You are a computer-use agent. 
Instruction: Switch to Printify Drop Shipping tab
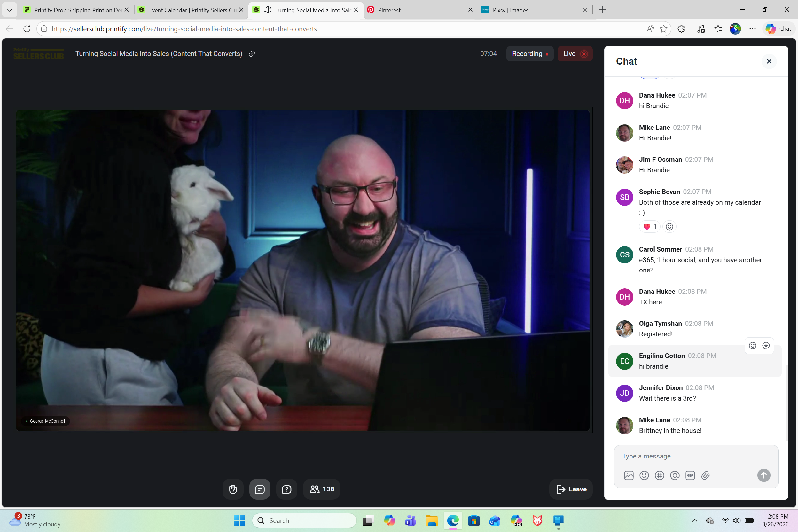[76, 10]
